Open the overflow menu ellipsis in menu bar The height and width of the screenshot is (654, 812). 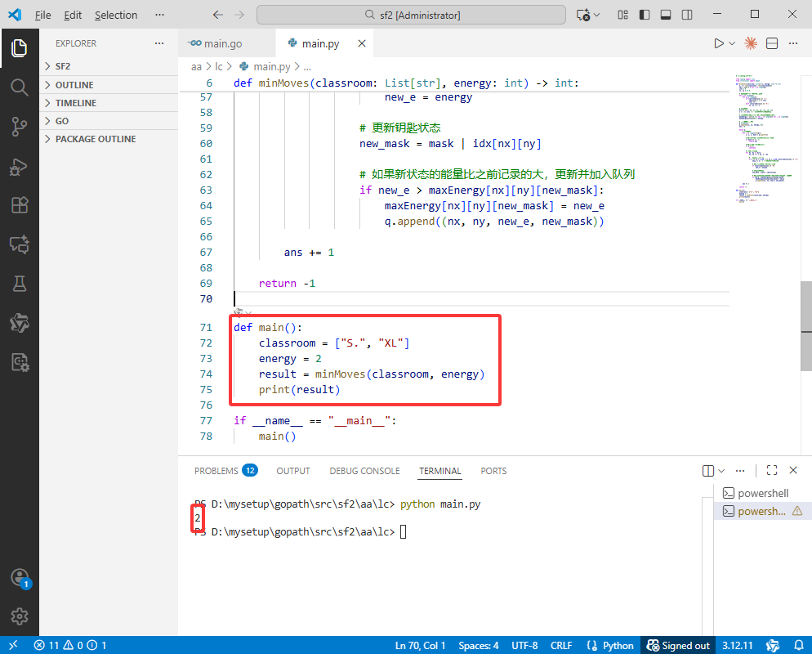coord(159,15)
